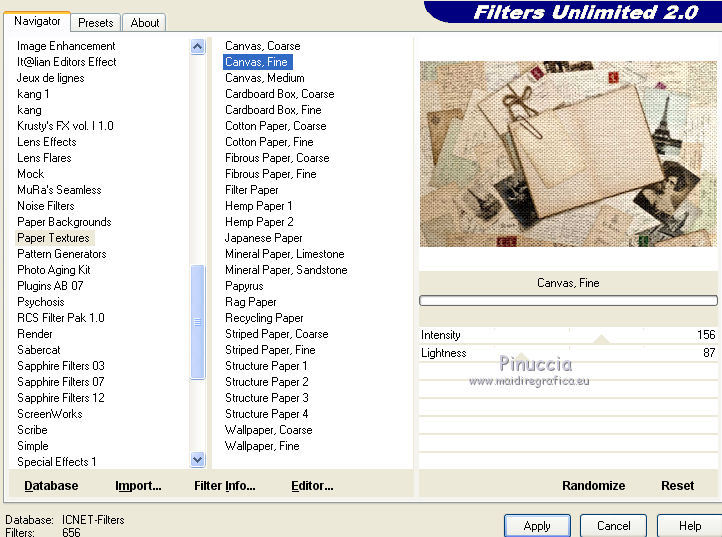The image size is (722, 537).
Task: Choose Canvas, Fine filter
Action: point(256,62)
